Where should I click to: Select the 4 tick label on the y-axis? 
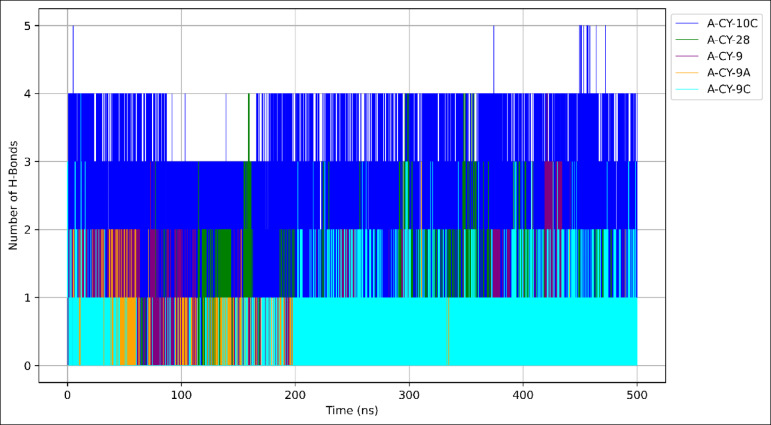[28, 94]
